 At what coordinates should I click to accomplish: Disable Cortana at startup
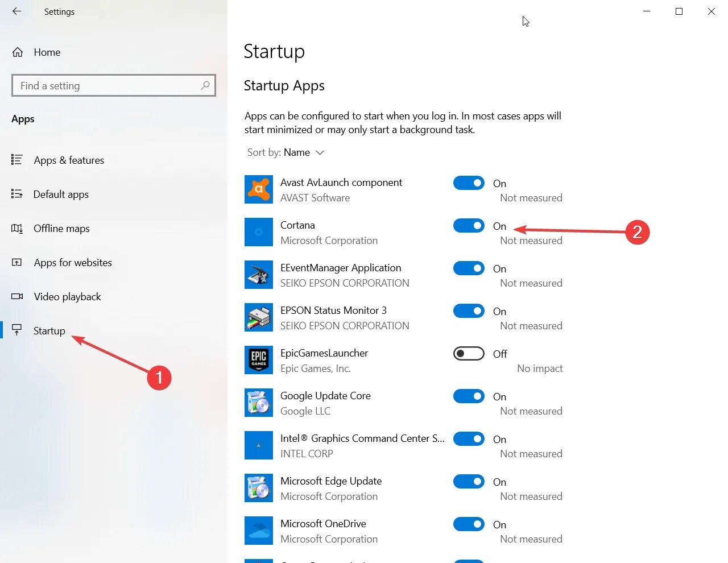pyautogui.click(x=469, y=226)
